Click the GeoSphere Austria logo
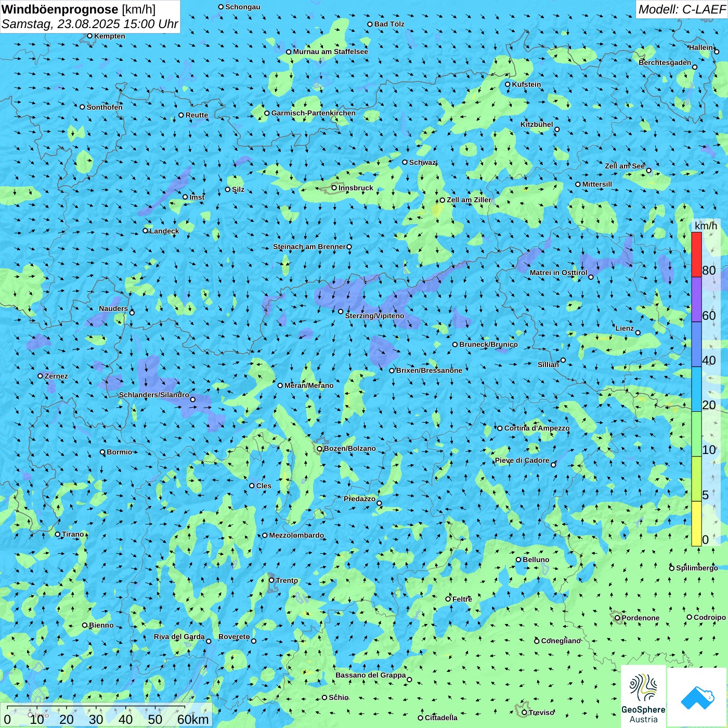The image size is (728, 728). 643,697
